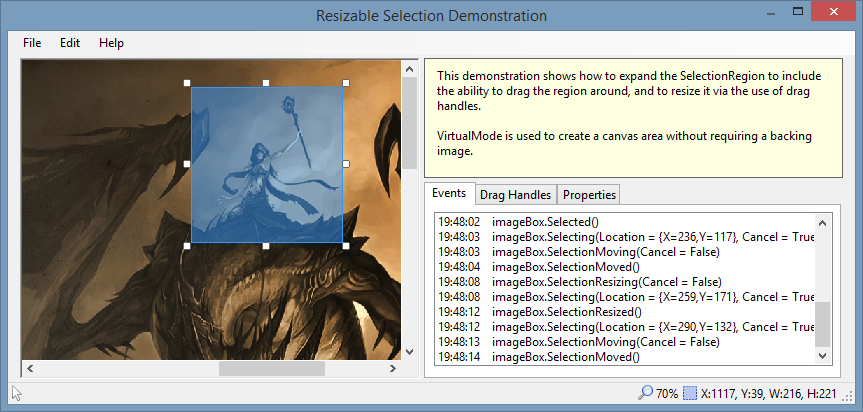Viewport: 863px width, 412px height.
Task: Select the 19:48:14 SelectionMoved event row
Action: click(x=625, y=357)
